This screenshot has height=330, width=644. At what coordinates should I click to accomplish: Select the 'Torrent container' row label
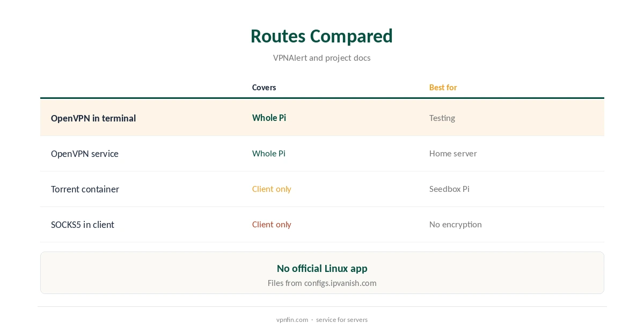[85, 189]
